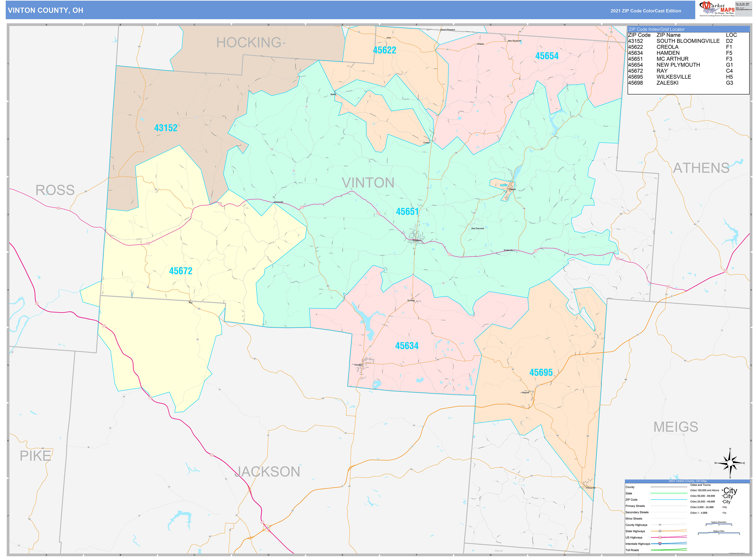
Task: Click the County Highways square marker in legend
Action: point(660,525)
